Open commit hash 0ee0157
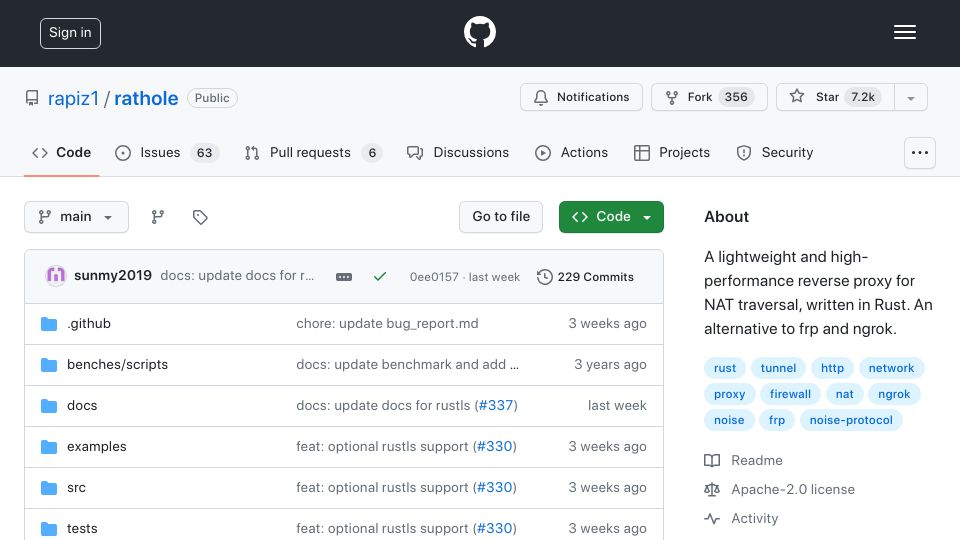Image resolution: width=960 pixels, height=540 pixels. coord(433,277)
